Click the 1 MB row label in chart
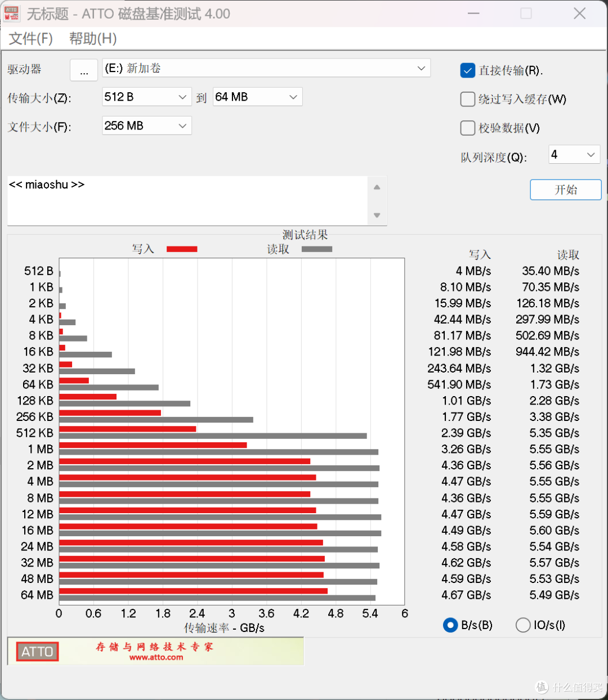 41,449
